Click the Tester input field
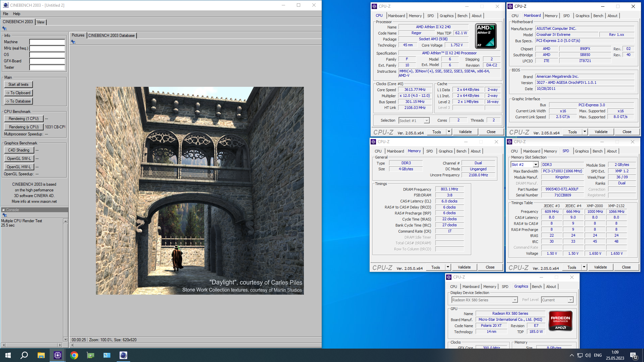 47,67
